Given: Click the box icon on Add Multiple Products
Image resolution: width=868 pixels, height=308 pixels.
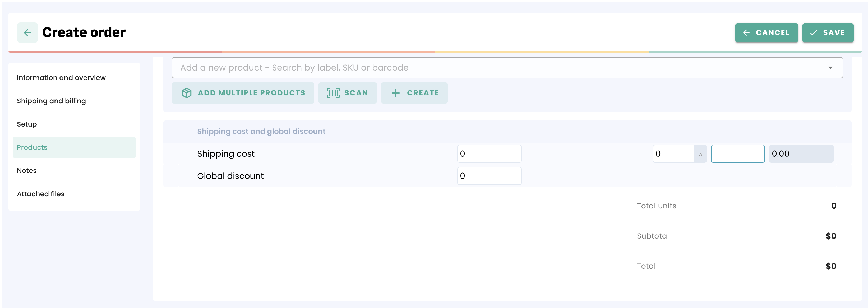Looking at the screenshot, I should (186, 93).
